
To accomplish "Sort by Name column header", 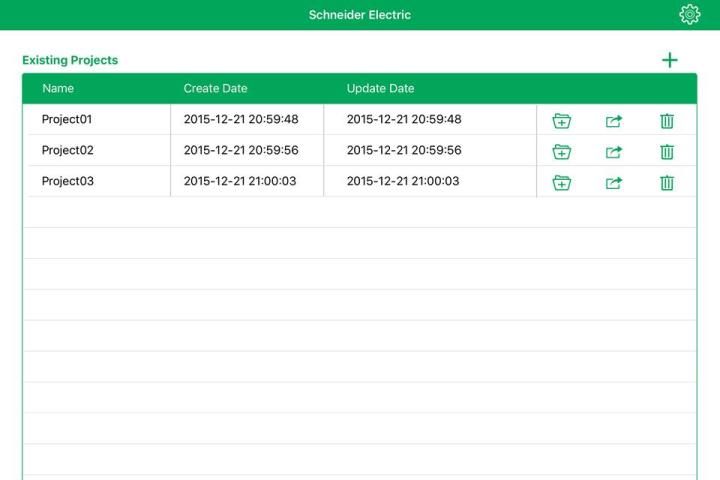I will [x=58, y=89].
